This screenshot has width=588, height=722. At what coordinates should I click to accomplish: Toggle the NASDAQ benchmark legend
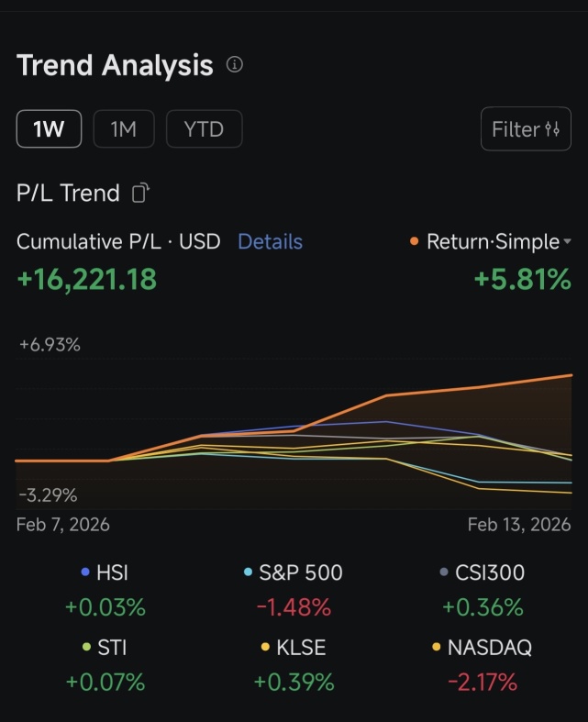pos(483,648)
